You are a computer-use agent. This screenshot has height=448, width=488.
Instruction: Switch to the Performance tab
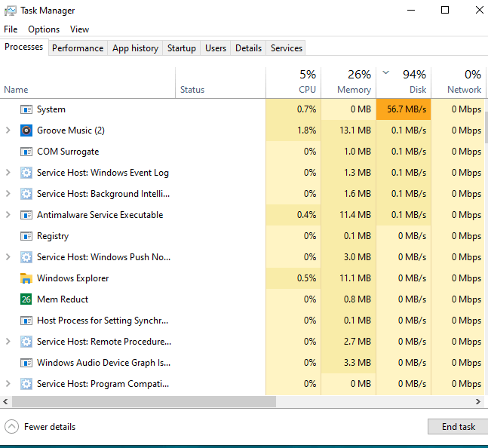coord(78,48)
